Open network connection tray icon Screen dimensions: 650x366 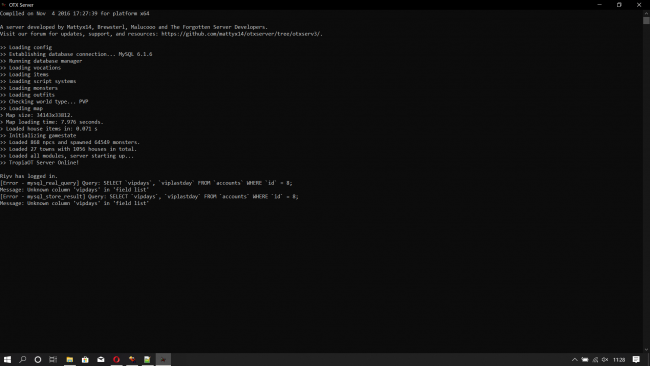click(x=595, y=359)
